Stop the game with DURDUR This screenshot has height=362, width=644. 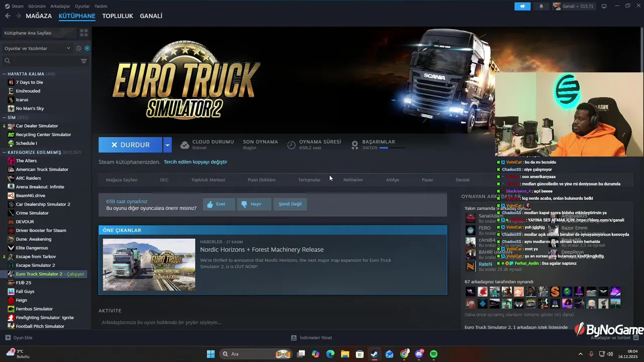tap(130, 145)
